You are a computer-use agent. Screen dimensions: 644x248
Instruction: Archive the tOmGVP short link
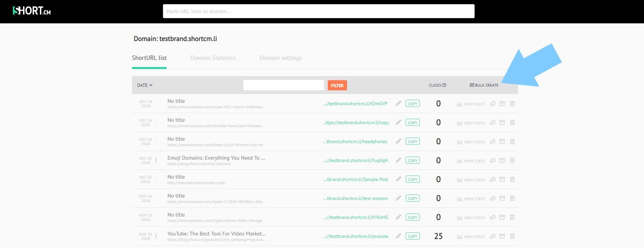(x=502, y=104)
